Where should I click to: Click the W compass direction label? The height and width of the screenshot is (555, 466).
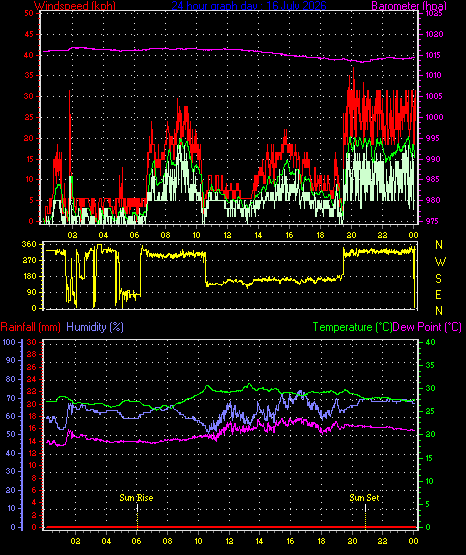click(x=440, y=262)
